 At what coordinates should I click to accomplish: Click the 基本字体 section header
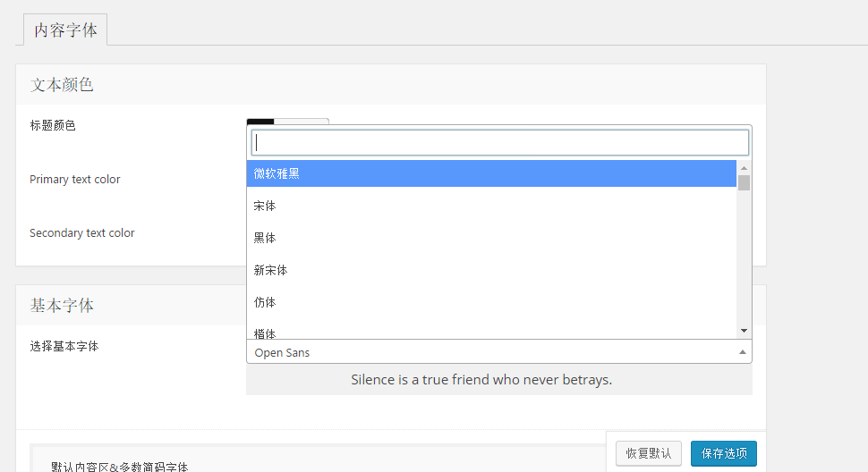63,306
